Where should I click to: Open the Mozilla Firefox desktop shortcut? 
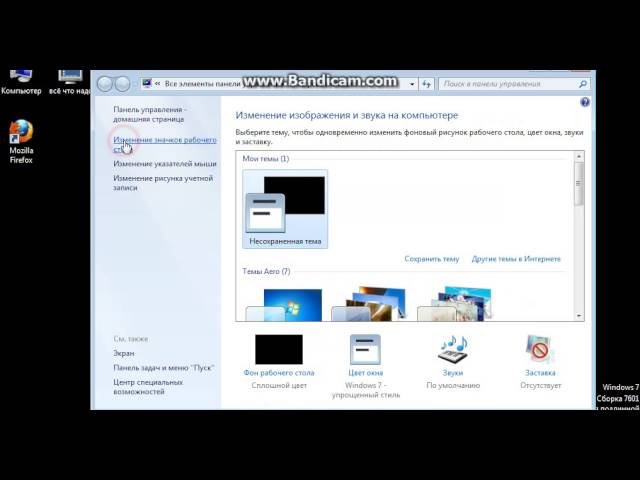click(x=21, y=141)
